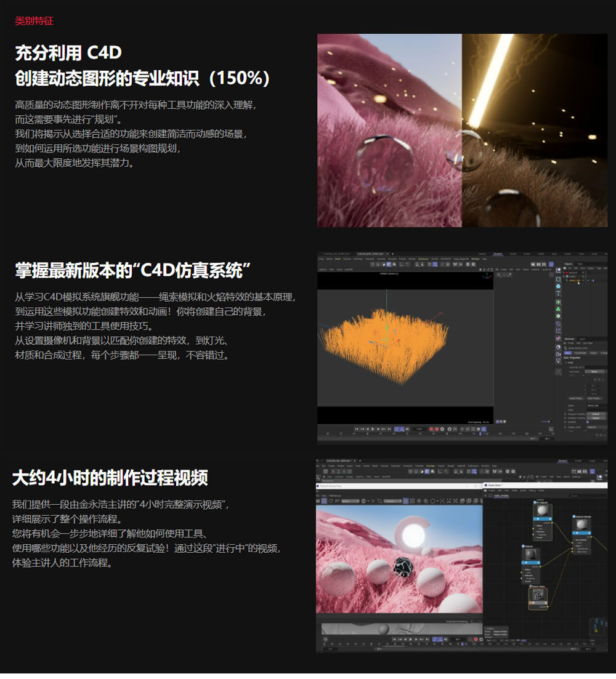This screenshot has height=679, width=616.
Task: Click the Node Editor window title
Action: tap(495, 485)
